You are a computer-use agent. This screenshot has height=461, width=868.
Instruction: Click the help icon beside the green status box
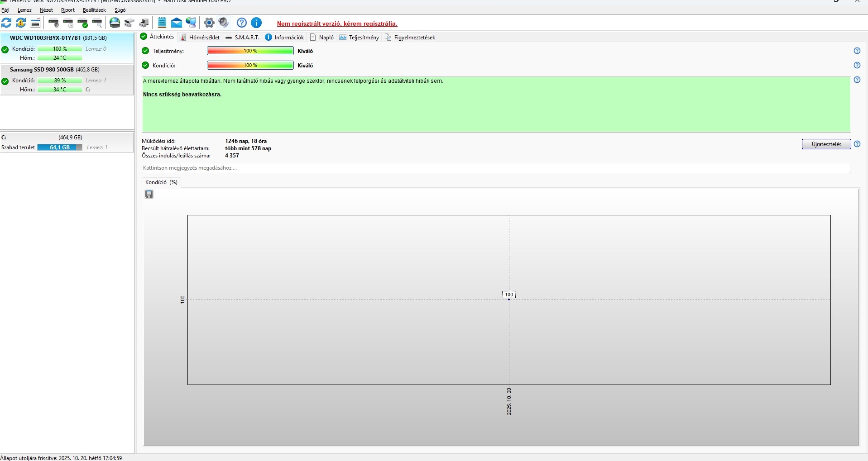pyautogui.click(x=857, y=80)
